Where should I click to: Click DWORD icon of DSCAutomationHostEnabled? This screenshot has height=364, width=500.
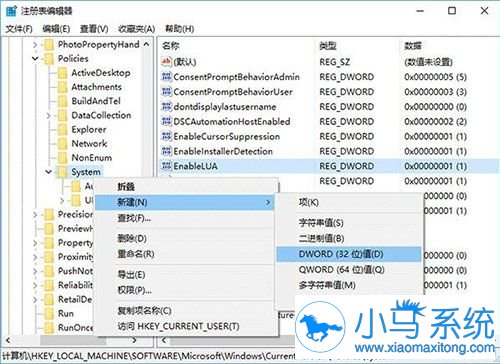click(166, 121)
